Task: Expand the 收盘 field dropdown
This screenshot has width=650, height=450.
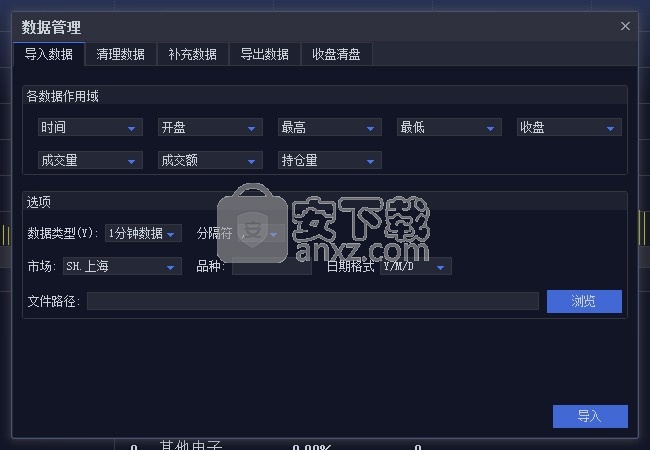Action: point(569,127)
